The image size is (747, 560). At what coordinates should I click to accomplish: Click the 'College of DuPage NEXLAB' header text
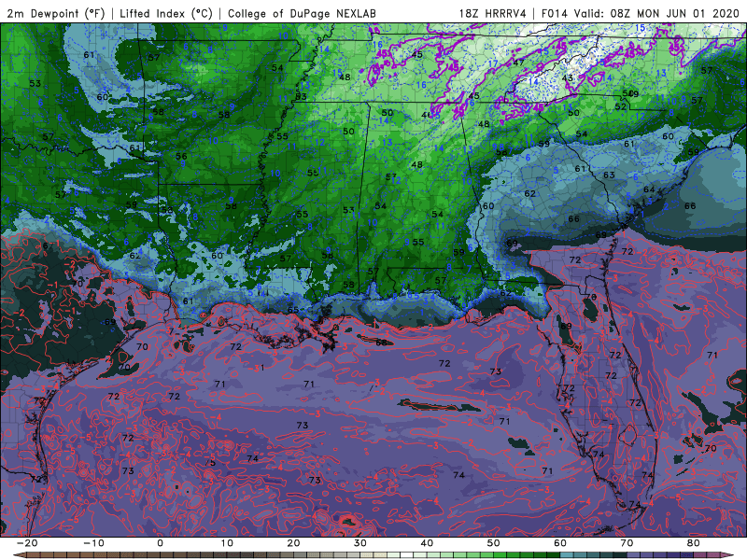coord(302,13)
